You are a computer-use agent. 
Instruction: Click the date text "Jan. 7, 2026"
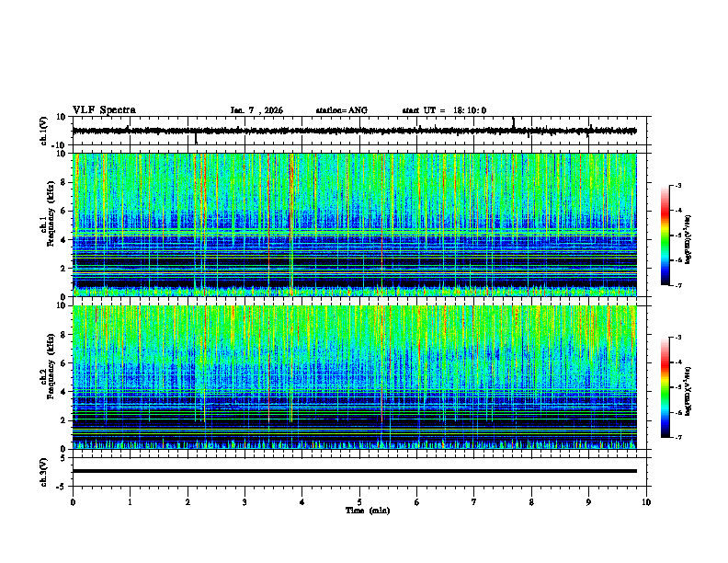pos(256,110)
